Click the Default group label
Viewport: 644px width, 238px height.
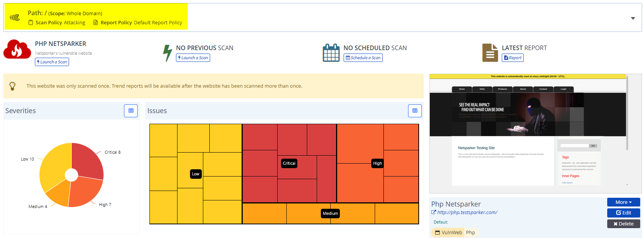(x=441, y=222)
